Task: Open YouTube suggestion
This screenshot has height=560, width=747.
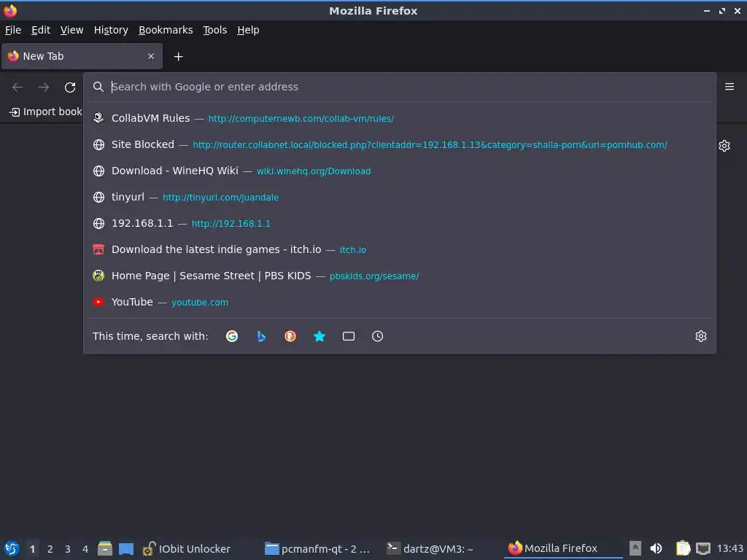Action: (x=400, y=302)
